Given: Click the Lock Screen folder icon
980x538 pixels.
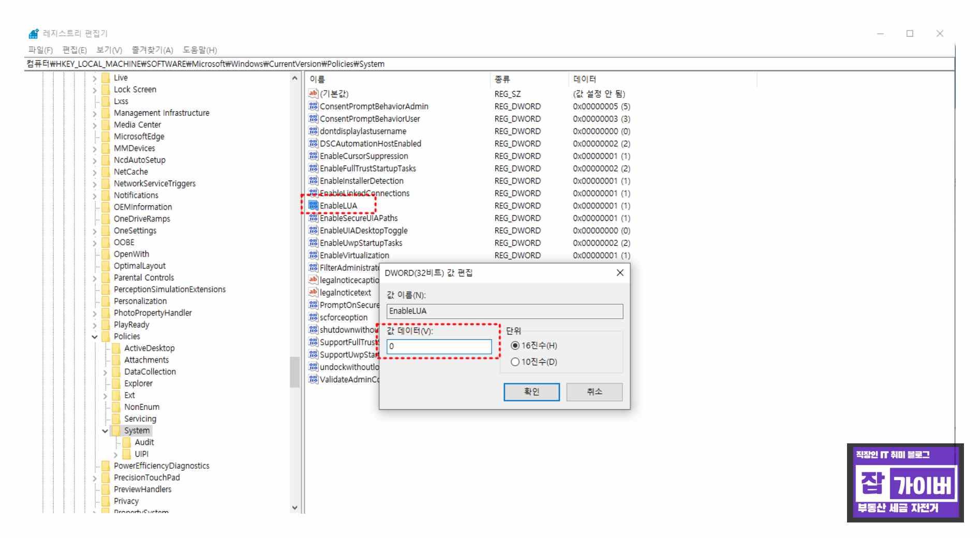Looking at the screenshot, I should tap(106, 89).
